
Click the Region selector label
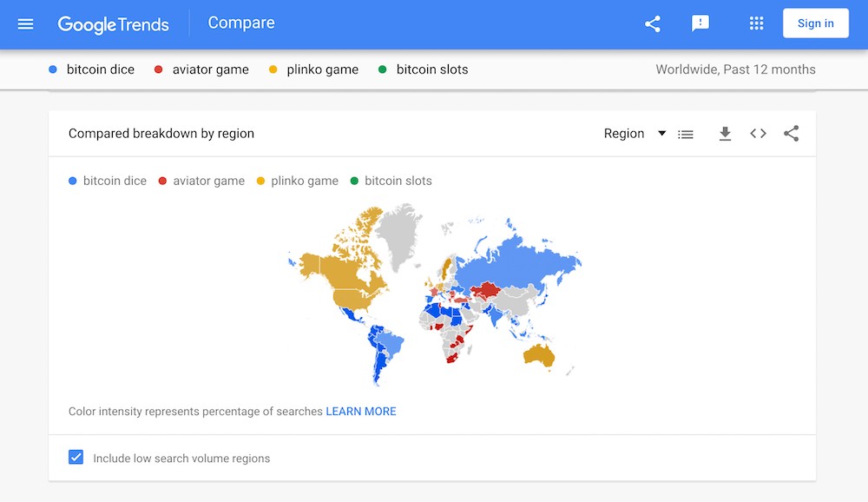(624, 134)
